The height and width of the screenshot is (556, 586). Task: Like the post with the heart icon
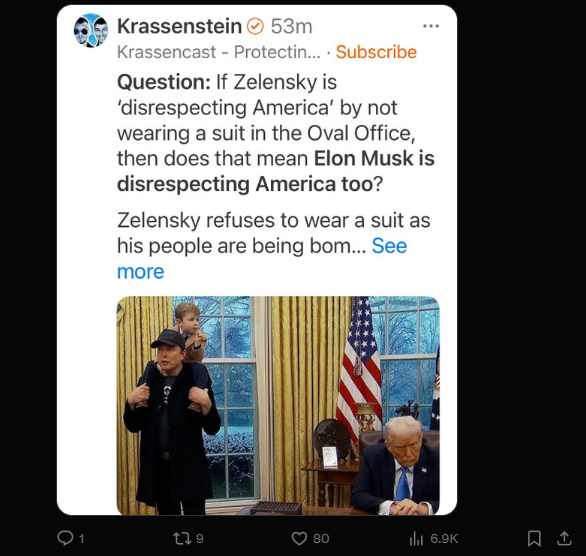click(x=299, y=538)
